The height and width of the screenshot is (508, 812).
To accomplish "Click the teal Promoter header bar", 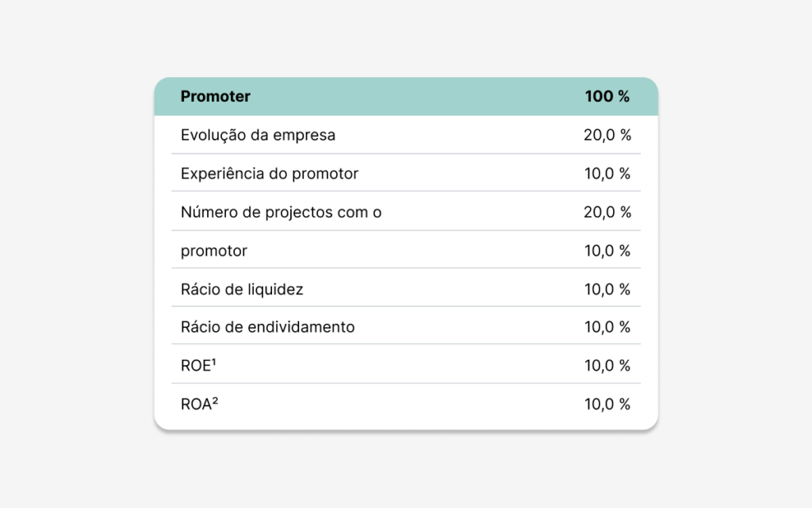I will pyautogui.click(x=406, y=96).
